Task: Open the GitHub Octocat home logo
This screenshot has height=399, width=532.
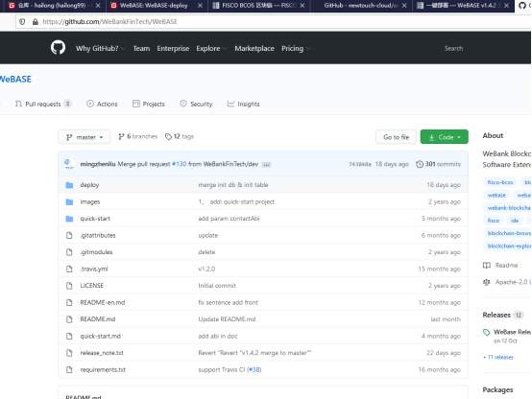Action: [58, 47]
